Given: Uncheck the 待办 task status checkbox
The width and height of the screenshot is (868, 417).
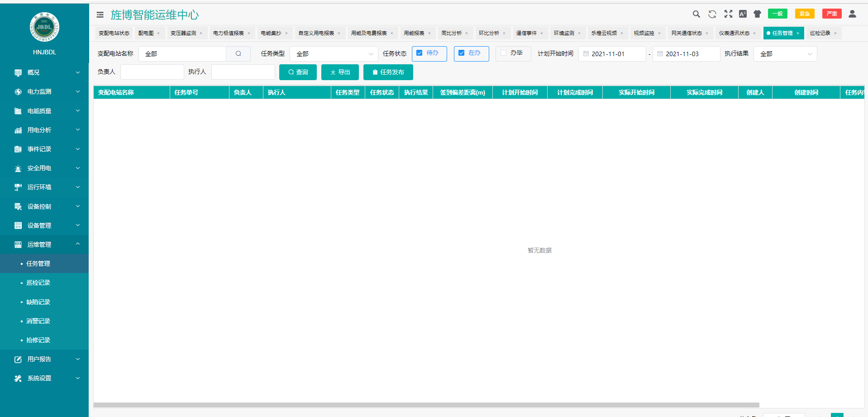Looking at the screenshot, I should [420, 53].
